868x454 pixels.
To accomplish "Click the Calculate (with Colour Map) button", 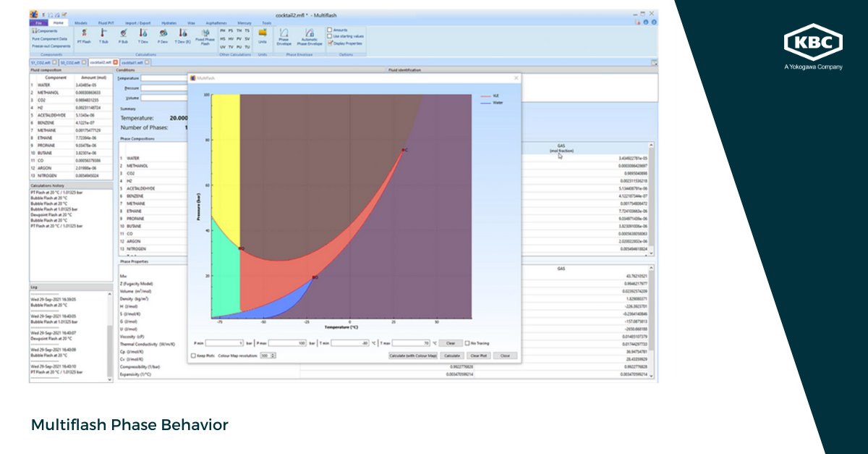I will (413, 356).
